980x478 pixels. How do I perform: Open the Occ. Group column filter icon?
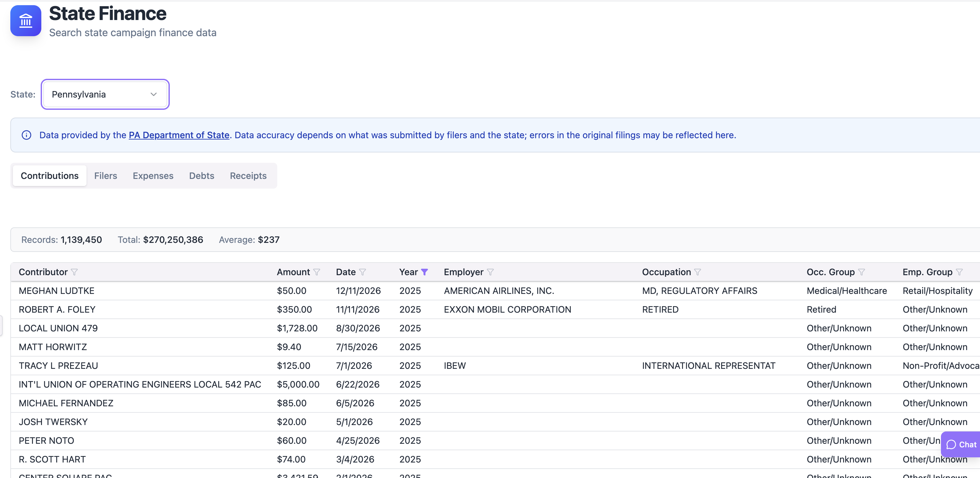click(x=861, y=272)
